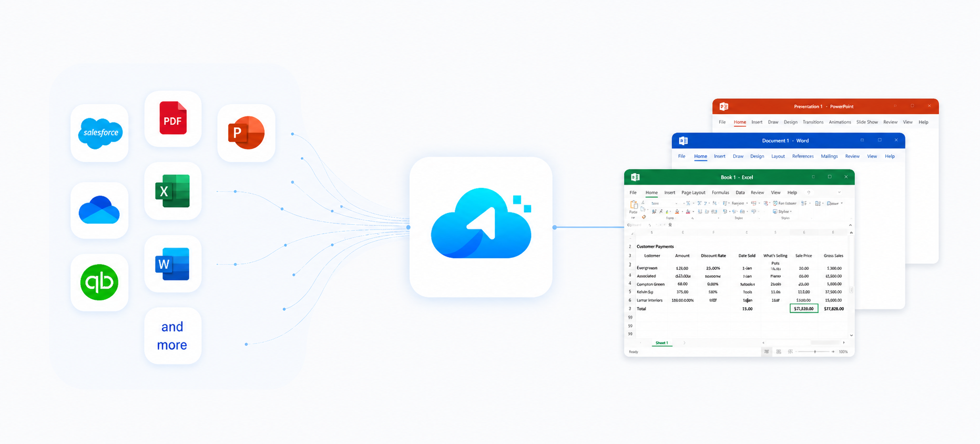Open the Layout tab in Word window
Viewport: 980px width, 444px height.
(778, 156)
